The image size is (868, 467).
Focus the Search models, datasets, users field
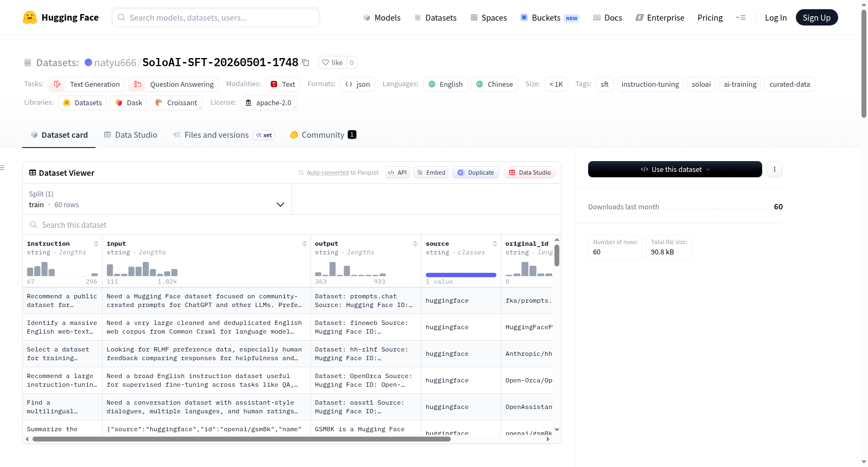pyautogui.click(x=216, y=17)
